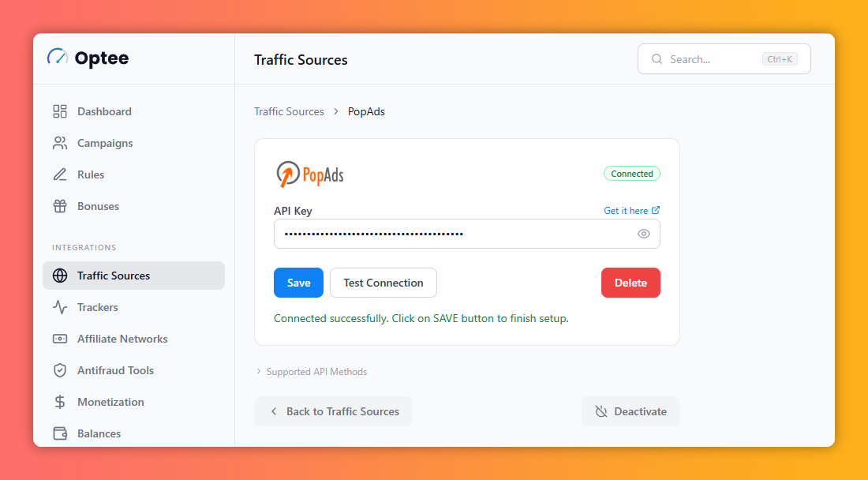The image size is (868, 480).
Task: Click the API Key label
Action: [x=293, y=211]
